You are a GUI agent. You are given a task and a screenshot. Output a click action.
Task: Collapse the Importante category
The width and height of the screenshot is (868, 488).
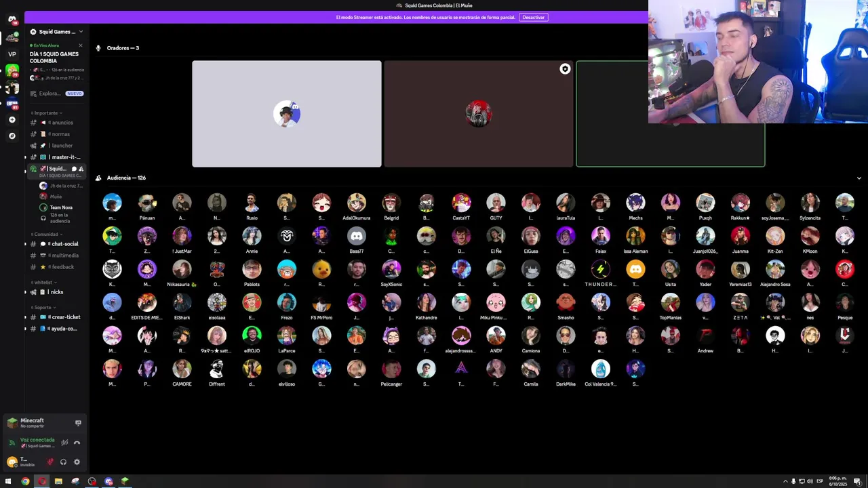coord(46,113)
